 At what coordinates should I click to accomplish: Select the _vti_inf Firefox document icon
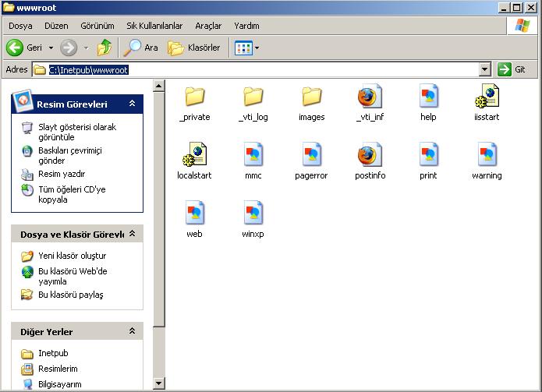pyautogui.click(x=370, y=97)
